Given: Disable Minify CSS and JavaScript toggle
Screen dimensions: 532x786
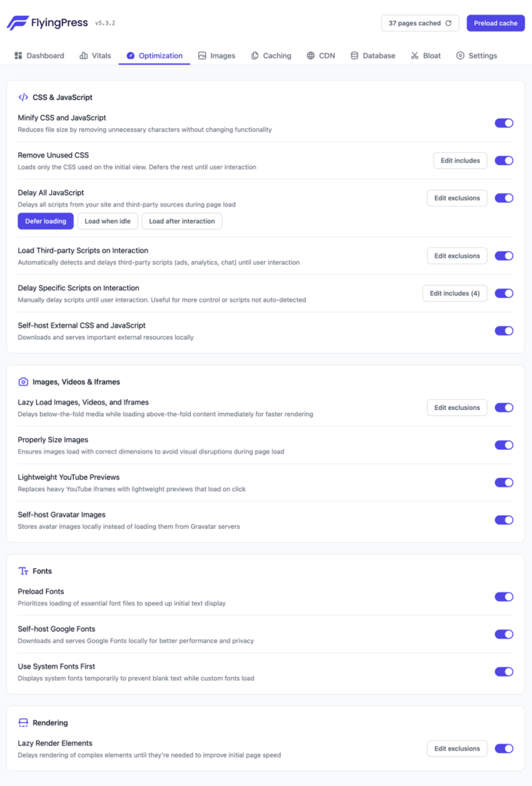Looking at the screenshot, I should [504, 123].
